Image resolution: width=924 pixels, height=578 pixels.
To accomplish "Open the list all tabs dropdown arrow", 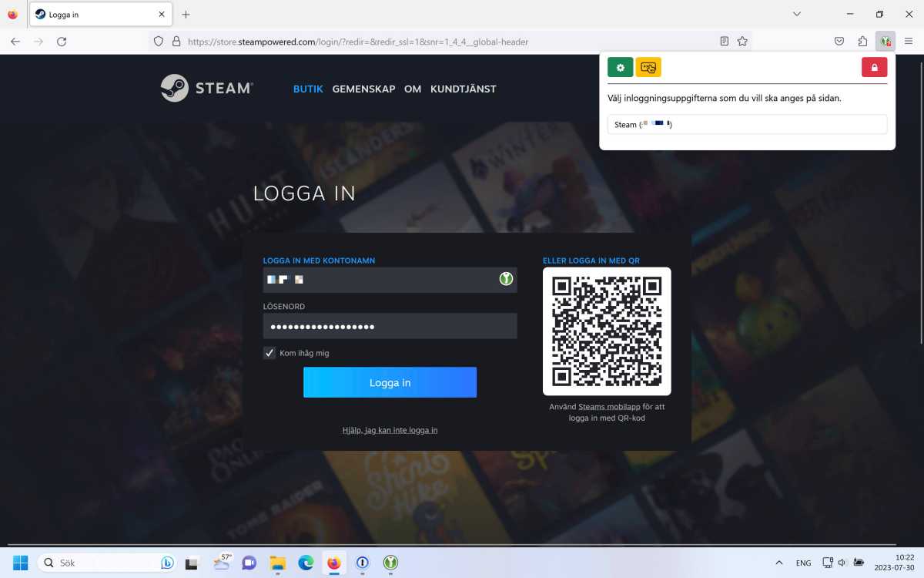I will [x=797, y=14].
